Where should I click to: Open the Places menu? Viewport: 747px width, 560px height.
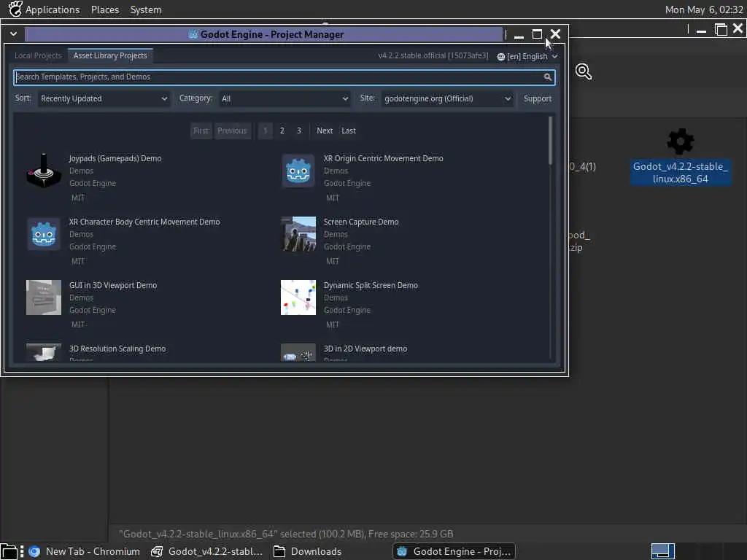click(x=105, y=9)
